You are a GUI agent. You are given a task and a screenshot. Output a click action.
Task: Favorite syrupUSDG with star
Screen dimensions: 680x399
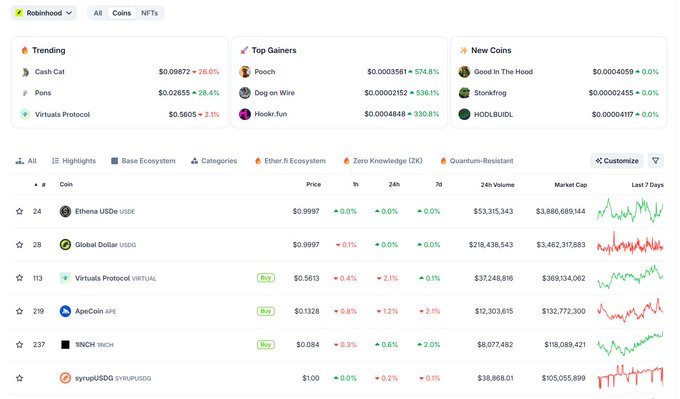click(x=20, y=378)
